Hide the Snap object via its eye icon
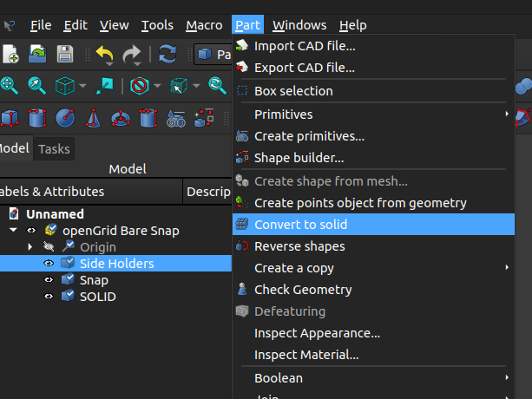The width and height of the screenshot is (532, 399). [49, 280]
